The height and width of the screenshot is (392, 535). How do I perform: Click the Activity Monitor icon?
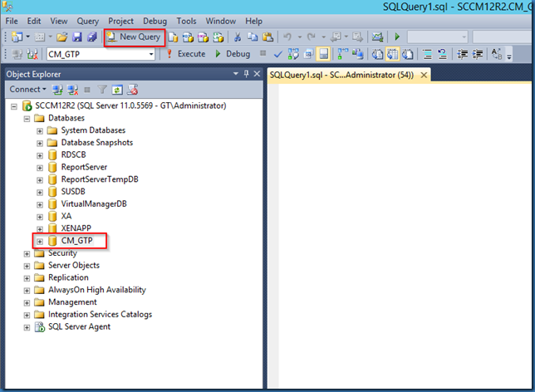click(377, 37)
